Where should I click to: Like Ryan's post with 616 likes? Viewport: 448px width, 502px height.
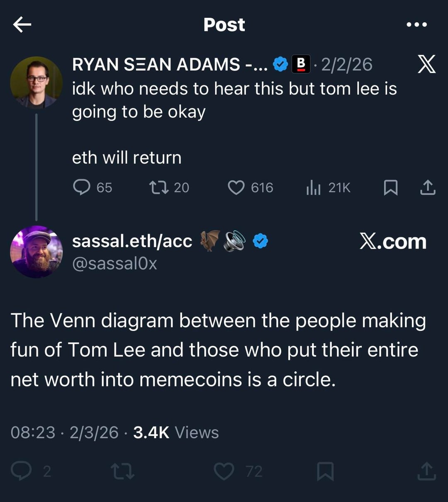coord(236,187)
